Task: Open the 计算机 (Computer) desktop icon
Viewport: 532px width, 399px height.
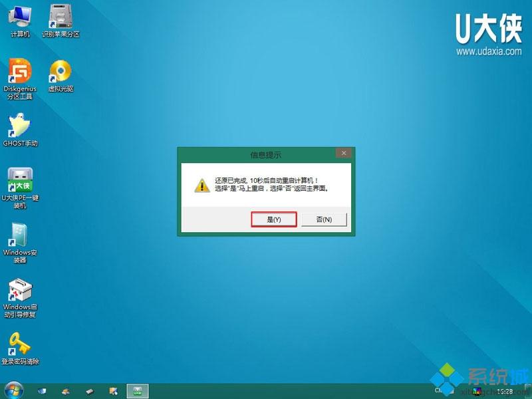Action: click(x=20, y=17)
